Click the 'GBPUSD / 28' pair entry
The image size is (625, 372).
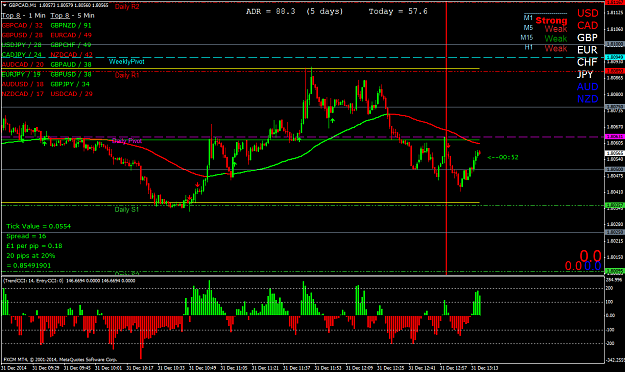click(x=22, y=35)
